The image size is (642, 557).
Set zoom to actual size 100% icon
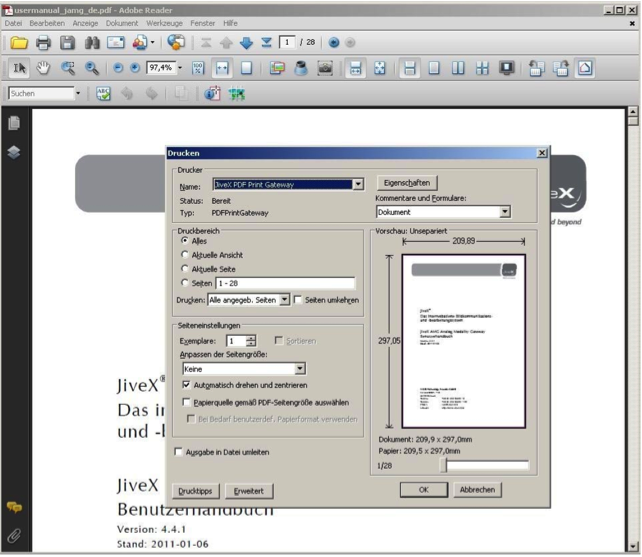tap(198, 68)
